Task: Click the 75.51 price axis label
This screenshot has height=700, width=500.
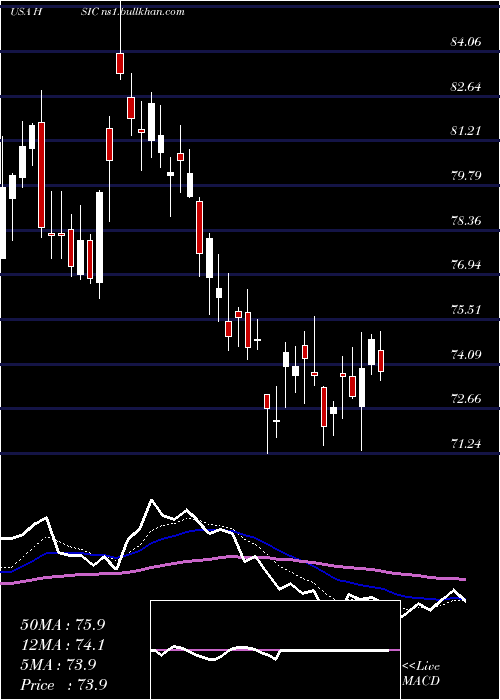Action: [466, 309]
